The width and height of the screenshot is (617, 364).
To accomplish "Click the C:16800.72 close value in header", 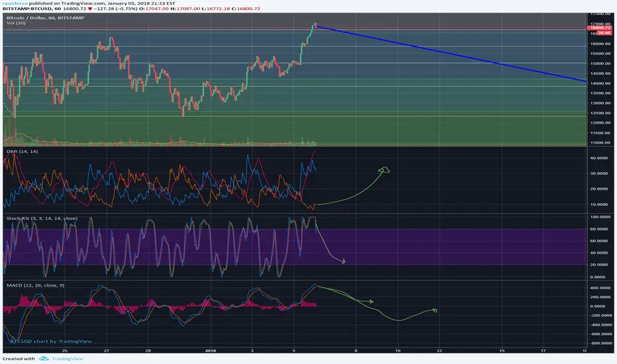I will (246, 8).
